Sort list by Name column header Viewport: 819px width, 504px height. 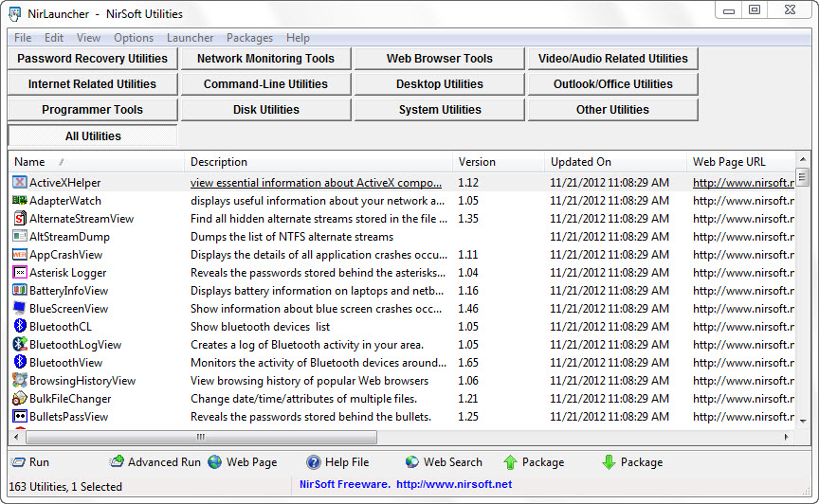coord(96,162)
